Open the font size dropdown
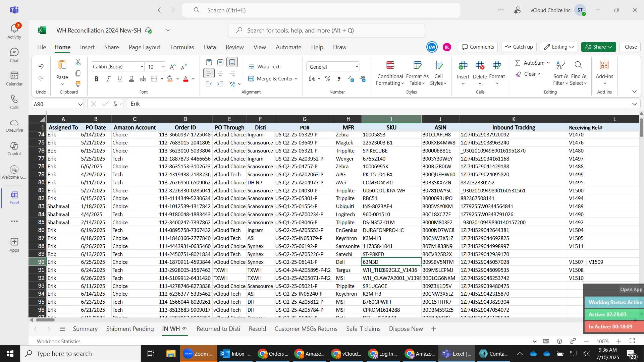 point(163,67)
